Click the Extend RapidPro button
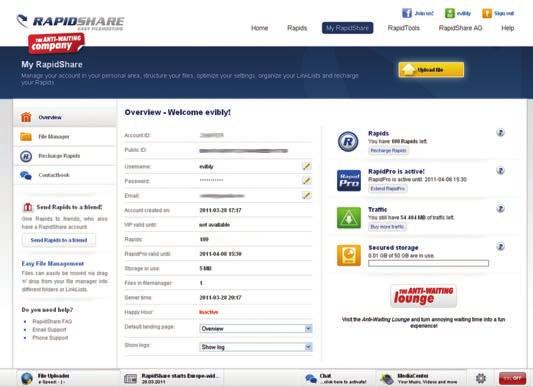Screen dimensions: 533x387 coord(388,188)
